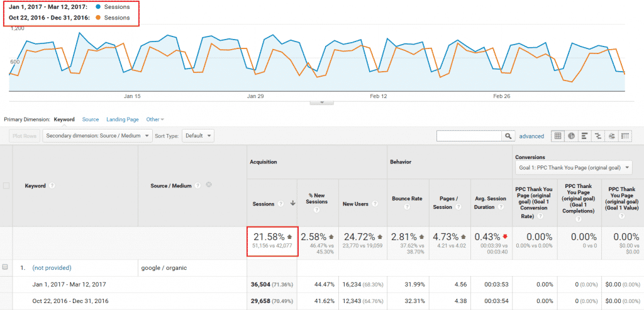This screenshot has width=644, height=310.
Task: Click 00:03:54 session duration value
Action: [x=495, y=301]
